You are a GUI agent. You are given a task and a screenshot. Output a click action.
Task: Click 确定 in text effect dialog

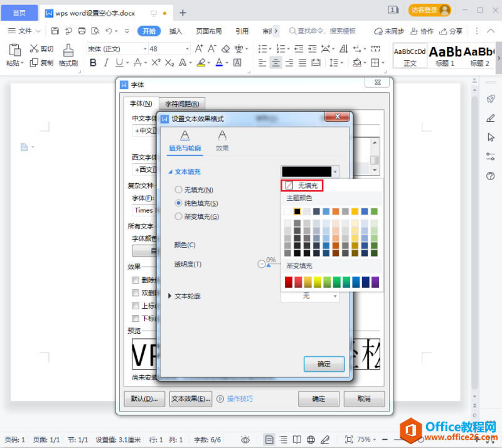click(x=324, y=364)
